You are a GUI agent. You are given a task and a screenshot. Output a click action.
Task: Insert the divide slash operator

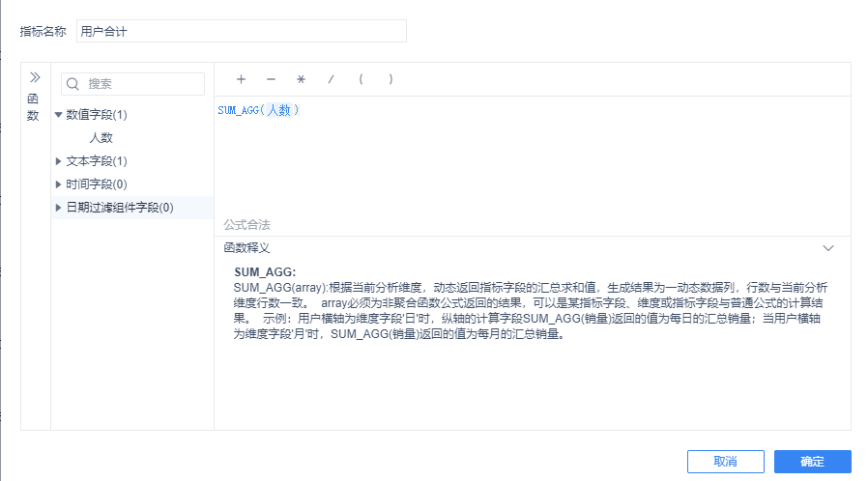331,79
